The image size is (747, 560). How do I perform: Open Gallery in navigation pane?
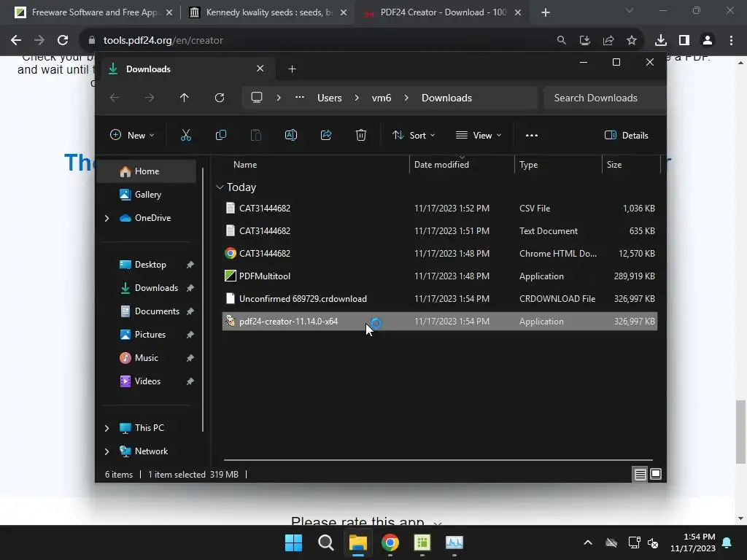[147, 195]
